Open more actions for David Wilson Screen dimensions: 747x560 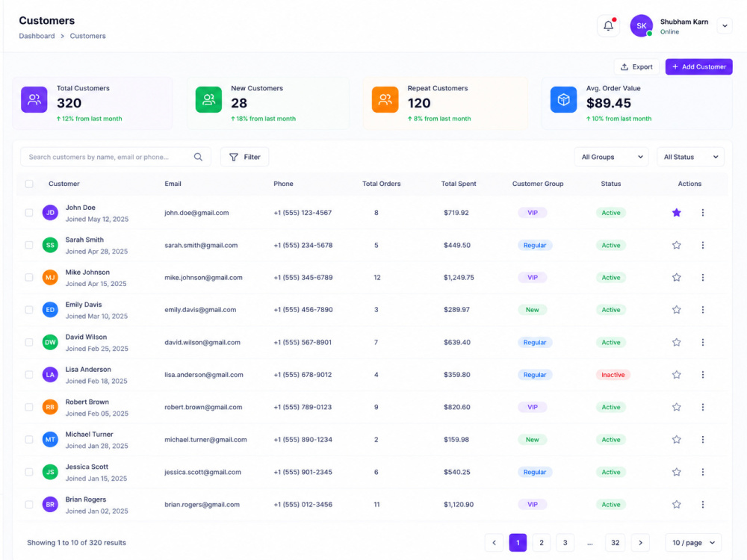703,342
